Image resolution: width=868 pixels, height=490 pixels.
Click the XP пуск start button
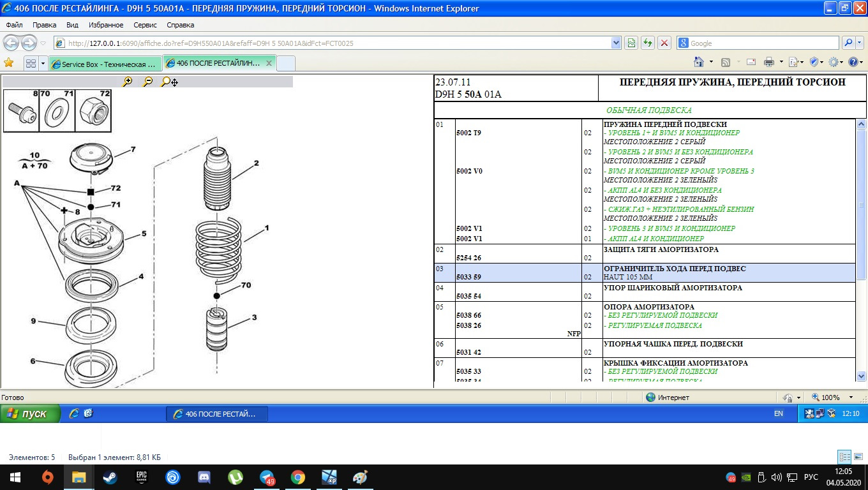(30, 413)
